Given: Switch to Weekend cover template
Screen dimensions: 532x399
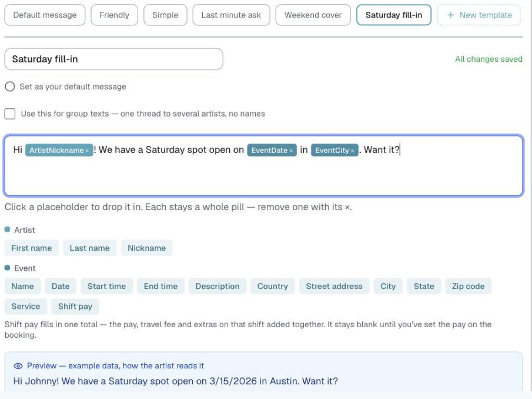Looking at the screenshot, I should (313, 15).
